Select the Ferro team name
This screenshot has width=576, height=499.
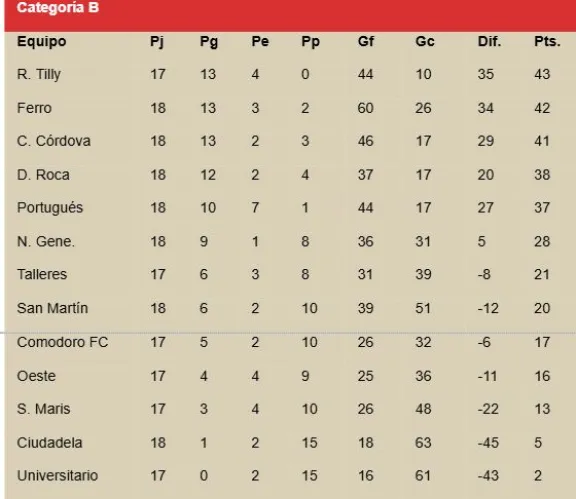34,108
